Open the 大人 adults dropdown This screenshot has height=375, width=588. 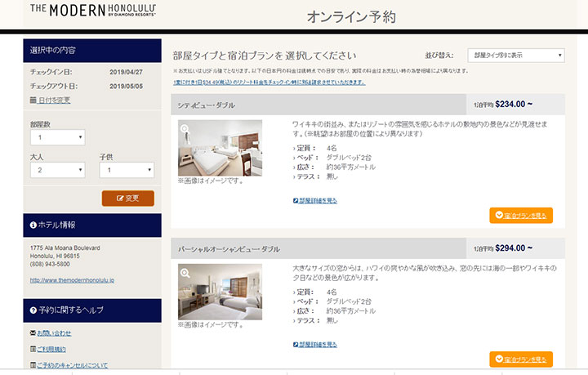[56, 170]
